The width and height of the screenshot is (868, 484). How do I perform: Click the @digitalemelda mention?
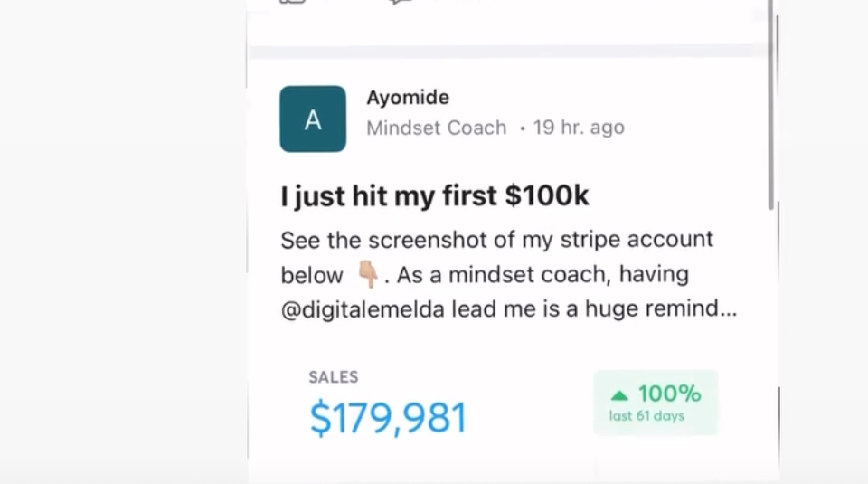coord(363,309)
